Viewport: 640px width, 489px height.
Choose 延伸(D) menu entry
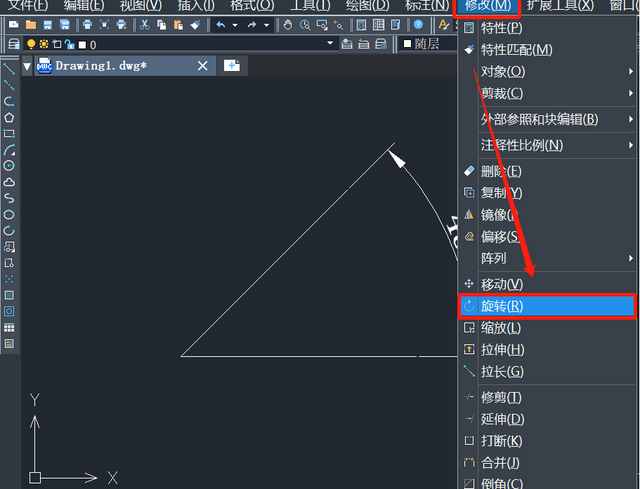(x=547, y=419)
